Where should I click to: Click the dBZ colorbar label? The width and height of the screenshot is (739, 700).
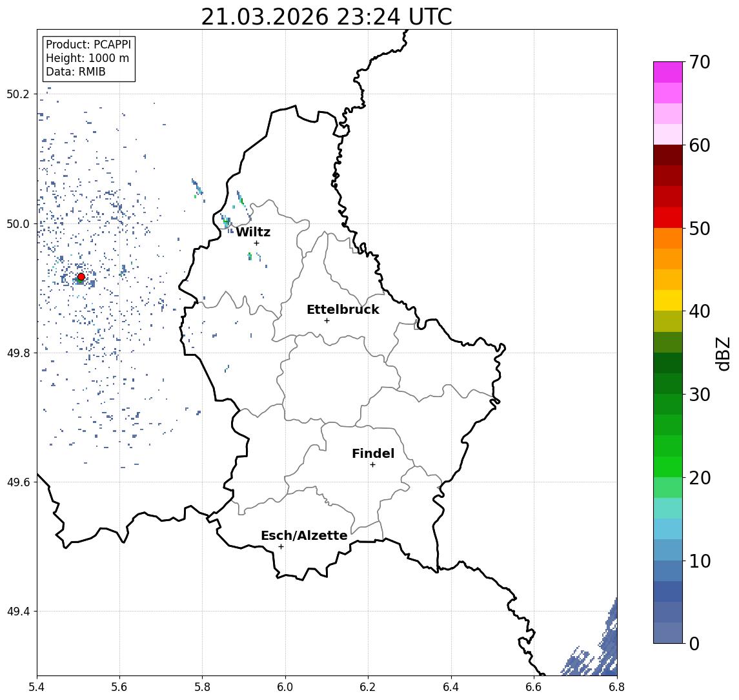[x=722, y=354]
